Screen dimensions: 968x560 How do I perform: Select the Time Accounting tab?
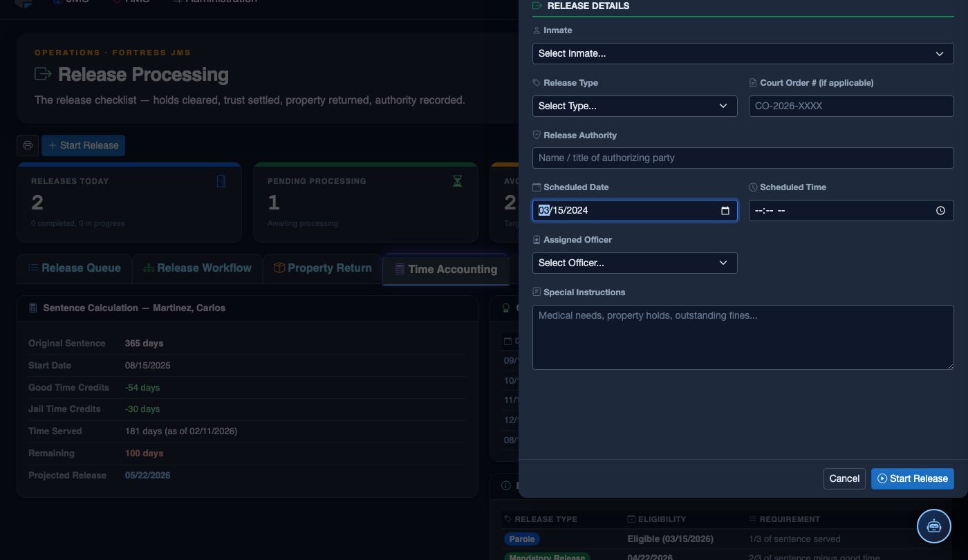pyautogui.click(x=446, y=270)
